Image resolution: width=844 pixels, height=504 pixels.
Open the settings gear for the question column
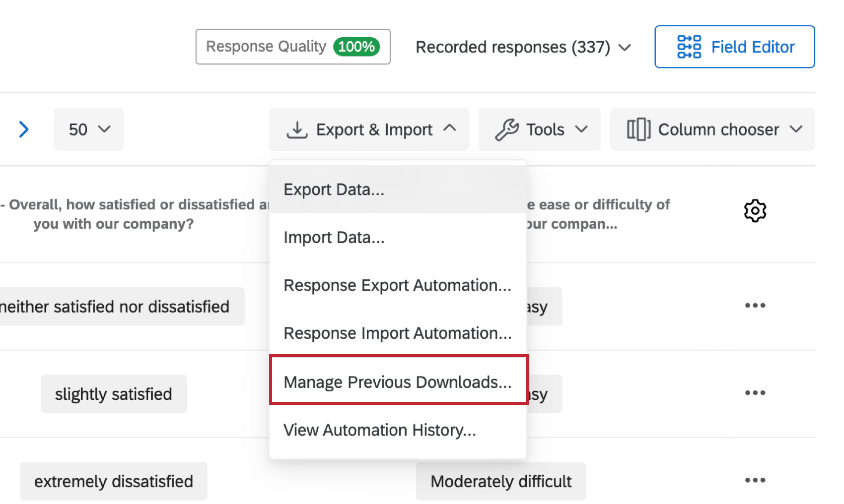755,210
